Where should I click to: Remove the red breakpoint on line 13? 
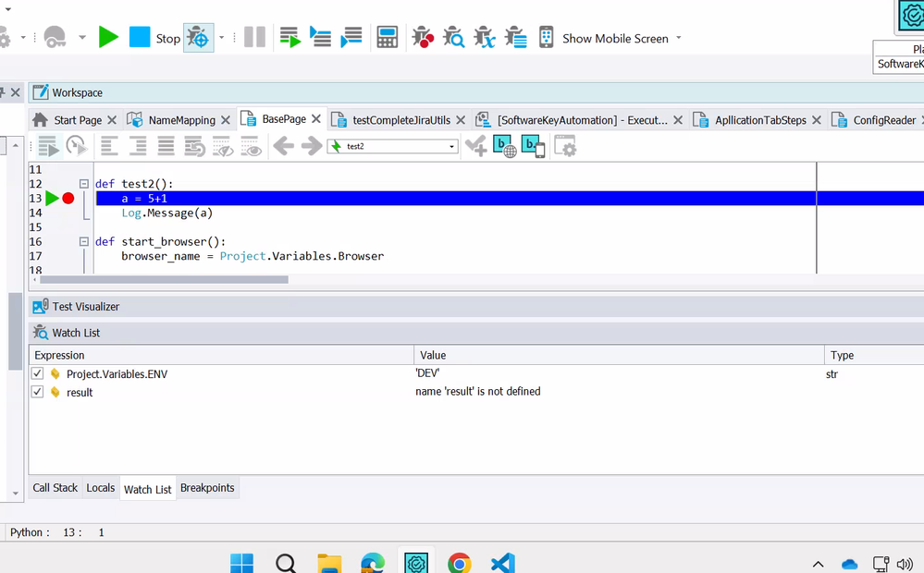[68, 198]
